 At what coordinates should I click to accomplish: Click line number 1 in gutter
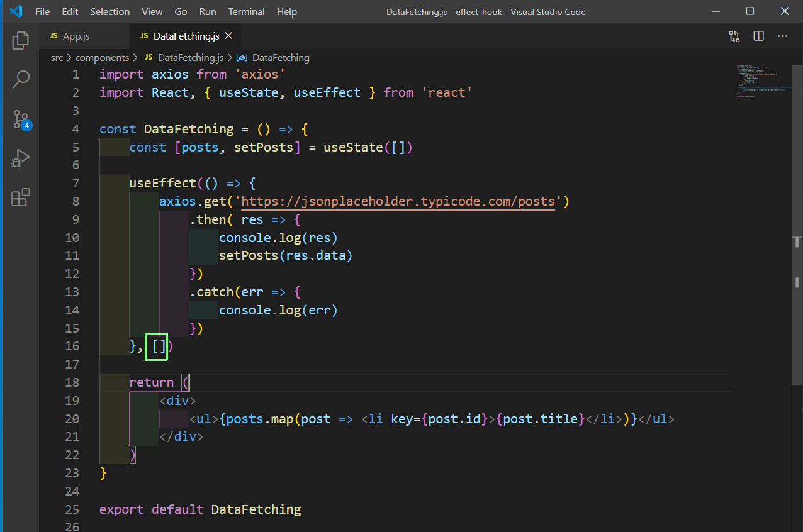(x=76, y=74)
